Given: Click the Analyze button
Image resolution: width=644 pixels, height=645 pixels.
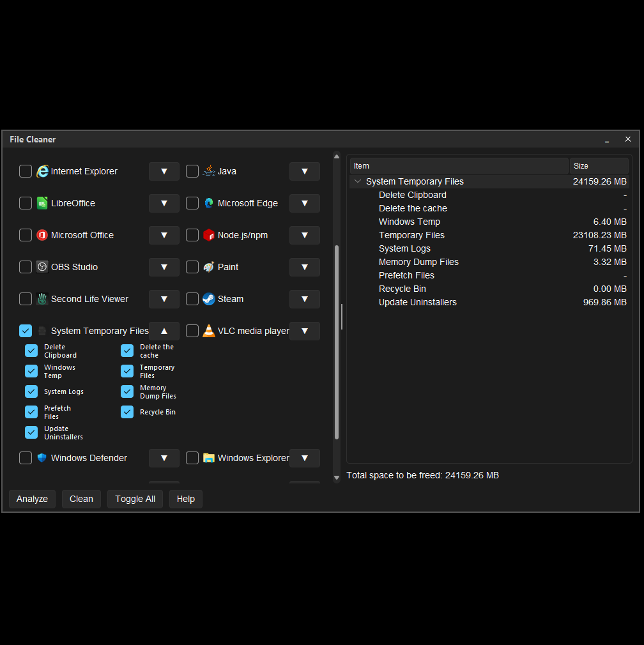Looking at the screenshot, I should pos(32,499).
